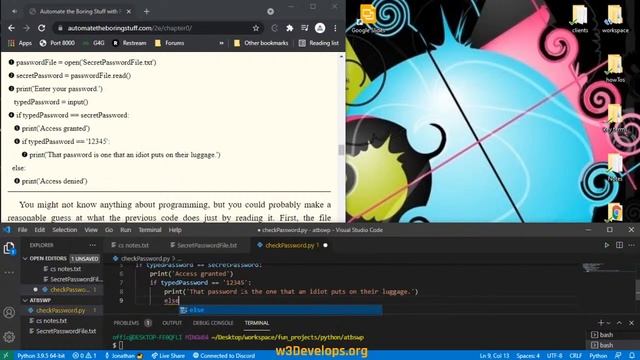Open the Accounts icon in VS Code activity bar
640x360 pixels.
click(x=9, y=313)
